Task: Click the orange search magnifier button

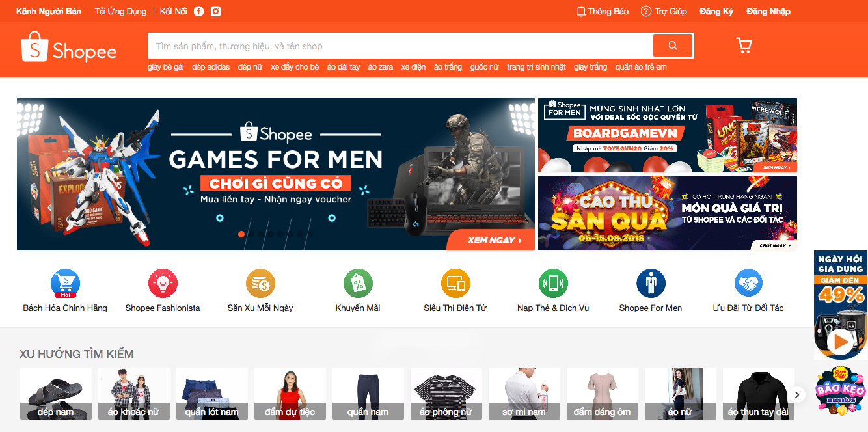Action: coord(672,45)
